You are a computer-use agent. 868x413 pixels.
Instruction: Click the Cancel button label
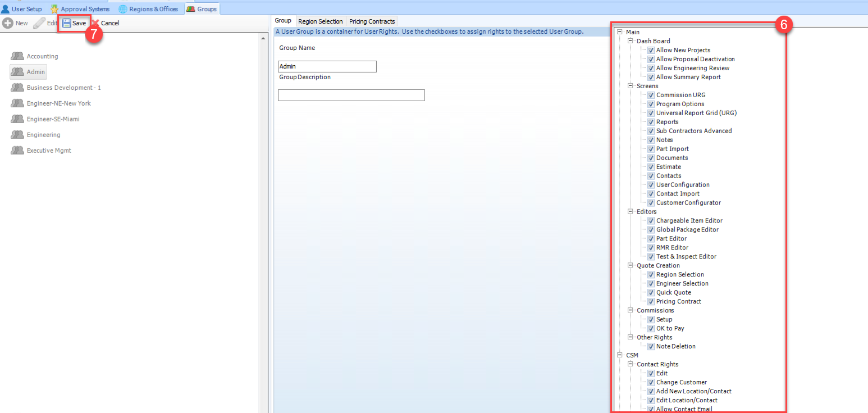(110, 23)
